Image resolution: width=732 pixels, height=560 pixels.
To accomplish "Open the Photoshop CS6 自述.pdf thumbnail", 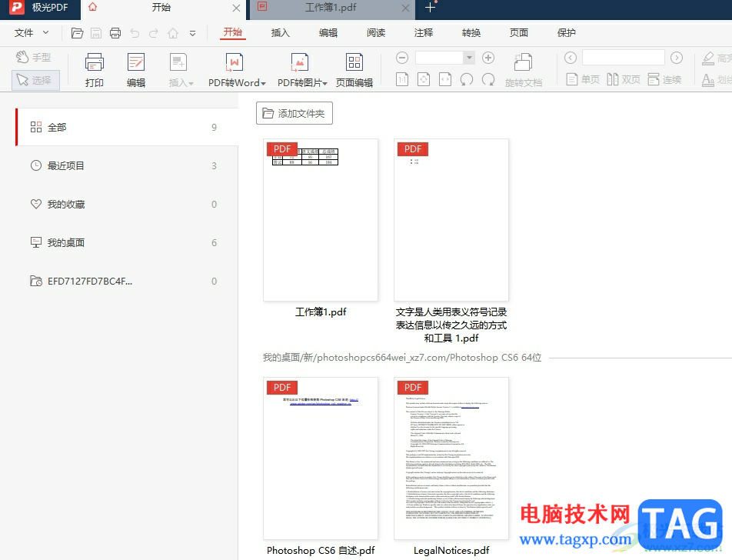I will [321, 458].
